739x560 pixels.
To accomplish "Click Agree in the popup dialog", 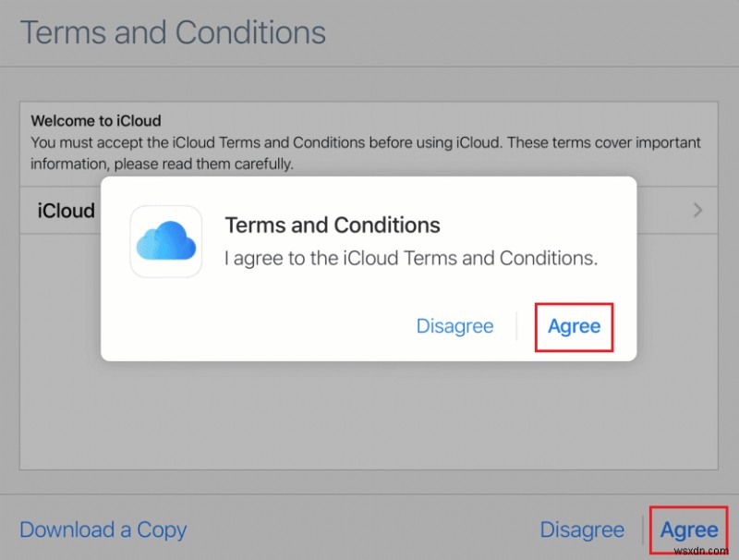I will pos(574,326).
